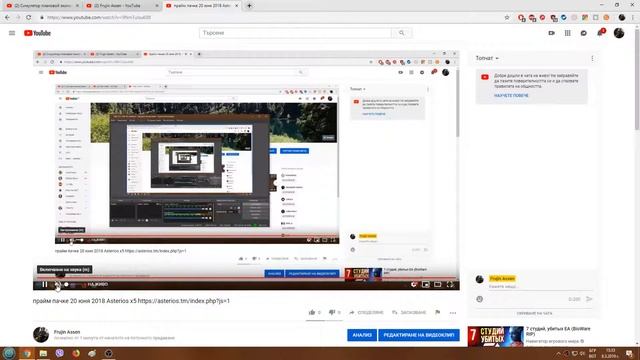Go to YouTube home via the logo

[37, 33]
